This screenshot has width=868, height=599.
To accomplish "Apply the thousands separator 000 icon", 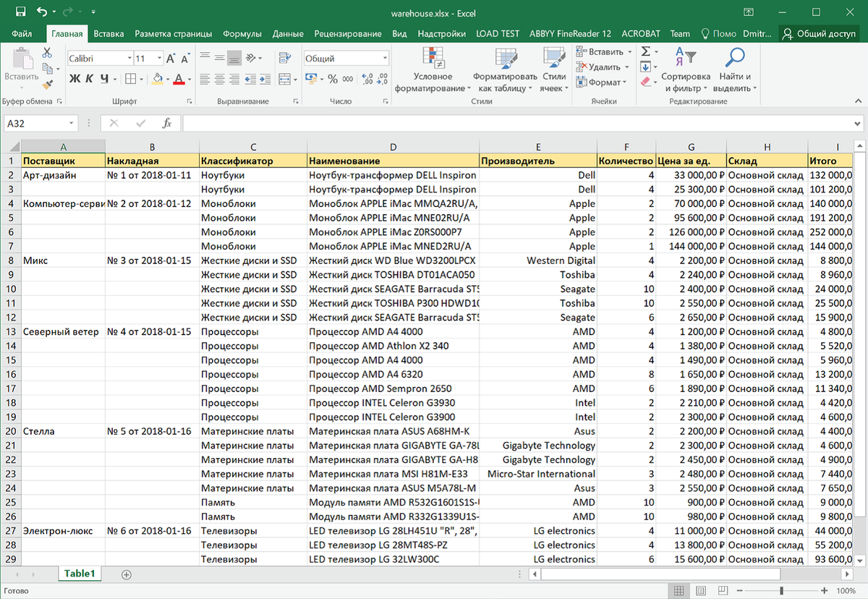I will [x=347, y=79].
